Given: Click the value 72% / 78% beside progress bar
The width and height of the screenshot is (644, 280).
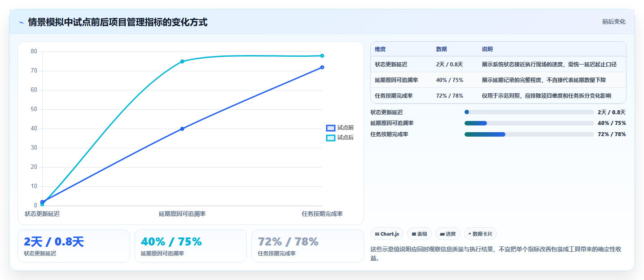Looking at the screenshot, I should (612, 134).
